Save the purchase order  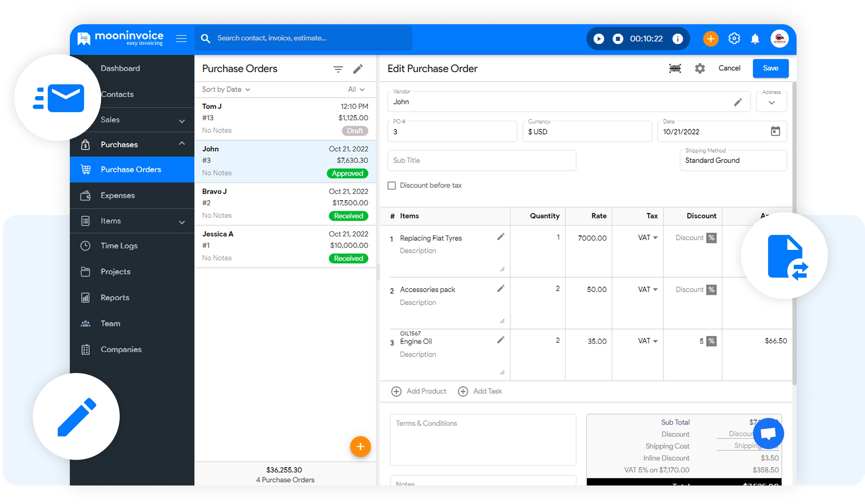coord(770,68)
